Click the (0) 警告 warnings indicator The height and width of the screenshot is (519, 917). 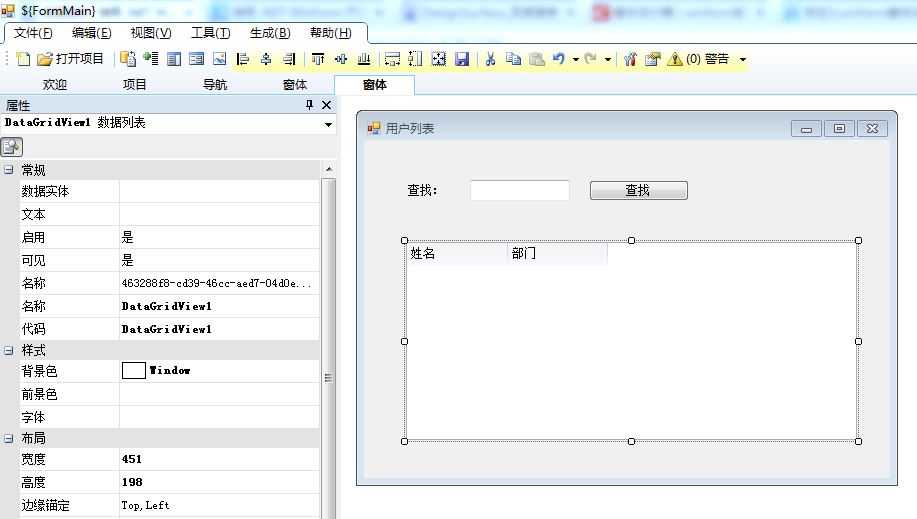point(699,59)
